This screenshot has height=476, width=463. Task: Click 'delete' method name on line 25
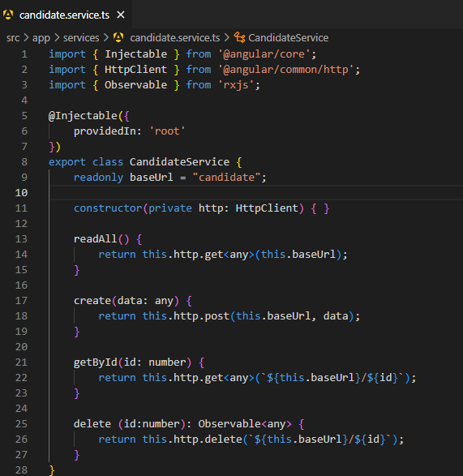pyautogui.click(x=92, y=424)
